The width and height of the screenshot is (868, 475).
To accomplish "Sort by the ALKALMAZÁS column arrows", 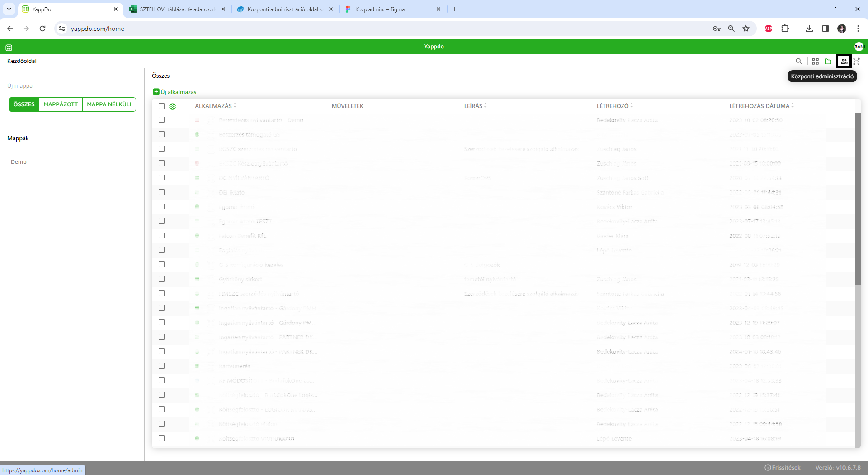I will pos(235,106).
